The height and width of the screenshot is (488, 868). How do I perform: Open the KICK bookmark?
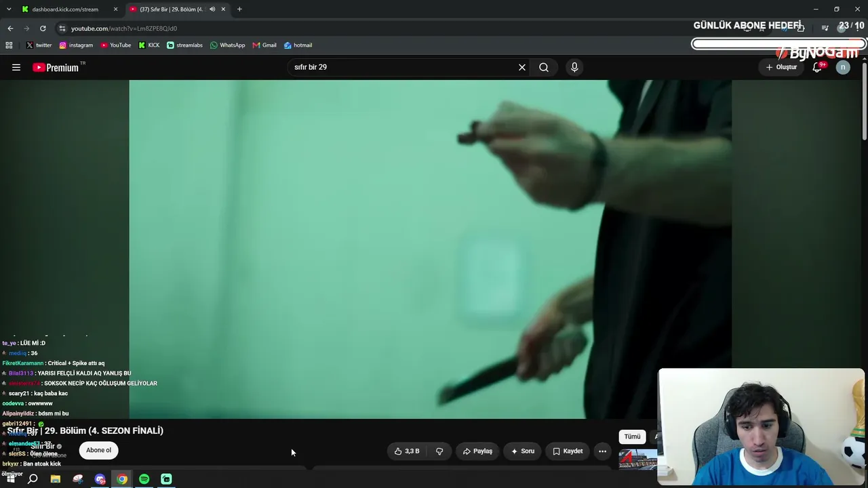pos(149,45)
